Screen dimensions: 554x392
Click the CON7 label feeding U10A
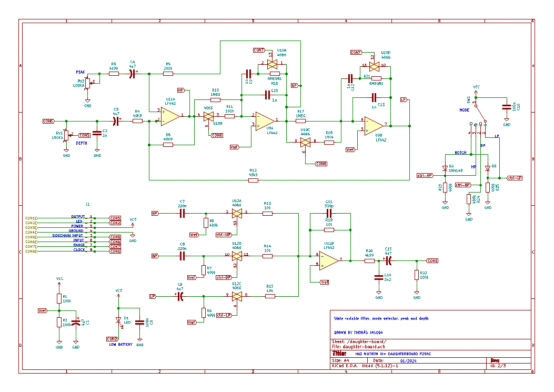pyautogui.click(x=259, y=50)
